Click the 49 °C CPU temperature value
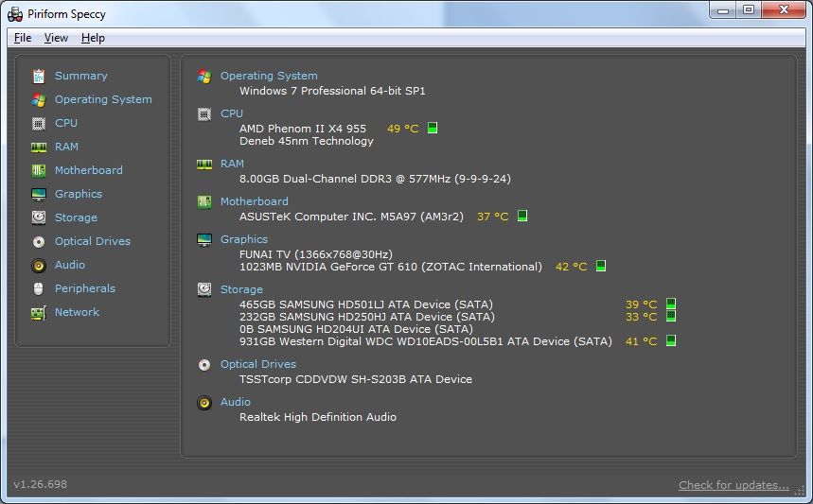813x504 pixels. pyautogui.click(x=403, y=129)
